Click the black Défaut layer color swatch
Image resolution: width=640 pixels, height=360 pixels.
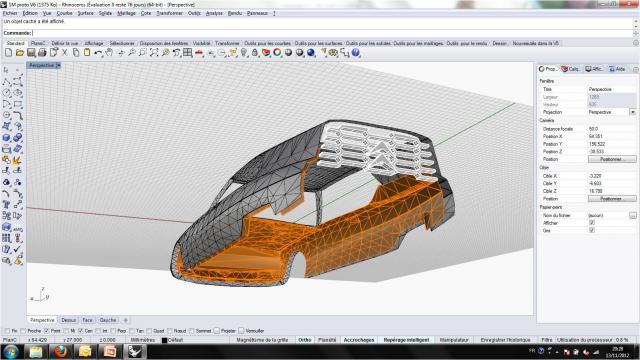click(164, 340)
